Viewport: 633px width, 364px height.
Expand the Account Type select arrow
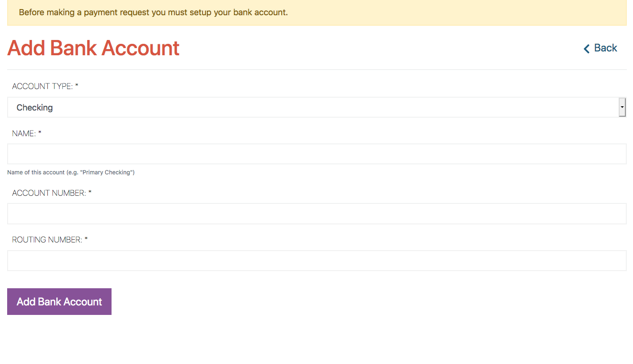pyautogui.click(x=622, y=107)
